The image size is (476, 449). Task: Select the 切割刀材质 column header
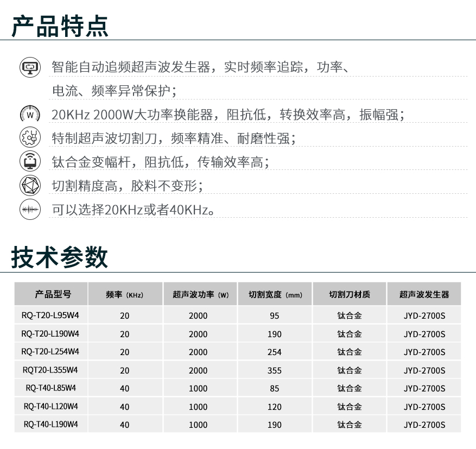click(350, 295)
